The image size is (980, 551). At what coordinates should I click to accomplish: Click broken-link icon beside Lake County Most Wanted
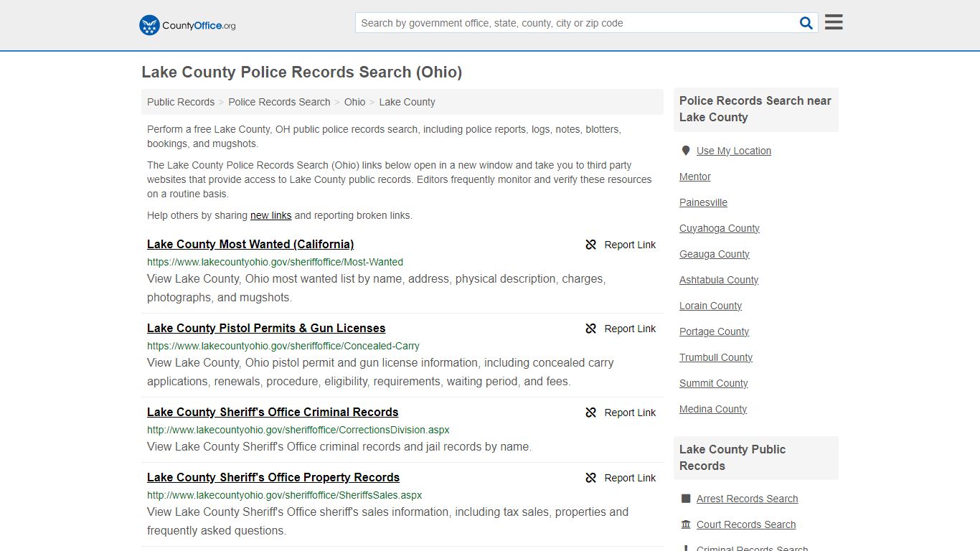[590, 245]
